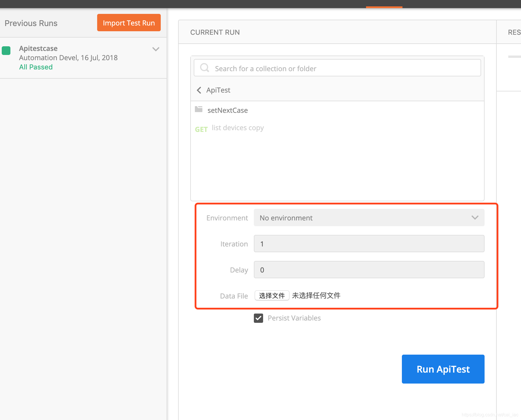Click the Persist Variables label
This screenshot has width=521, height=420.
(x=294, y=318)
